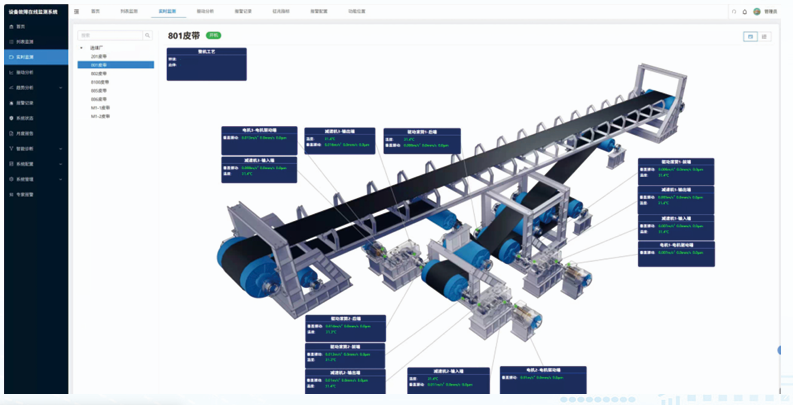Click the 实时监测 icon in sidebar

pyautogui.click(x=11, y=57)
